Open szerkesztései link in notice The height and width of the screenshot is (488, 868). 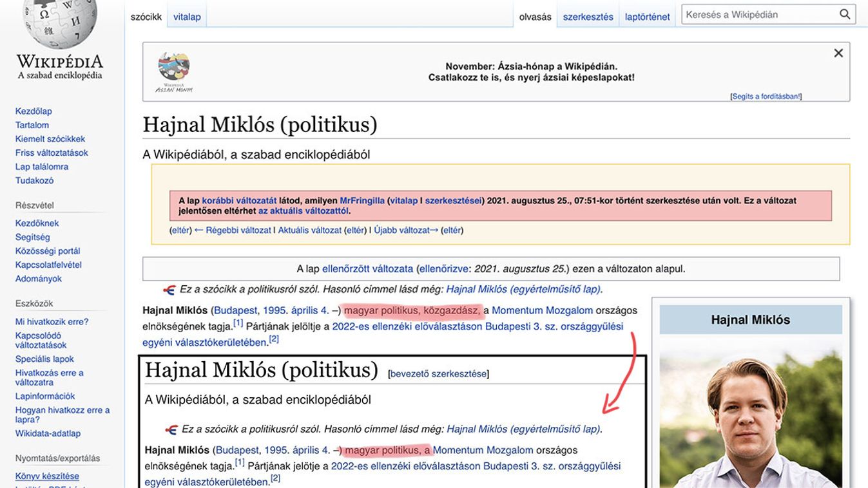point(453,201)
